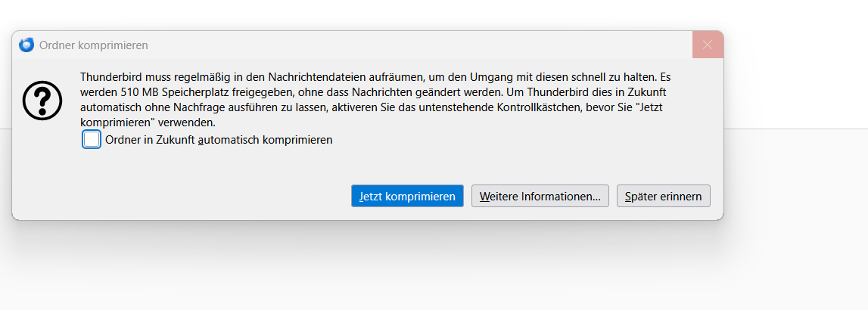Open "Weitere Informationen..."
Image resolution: width=868 pixels, height=310 pixels.
tap(540, 197)
